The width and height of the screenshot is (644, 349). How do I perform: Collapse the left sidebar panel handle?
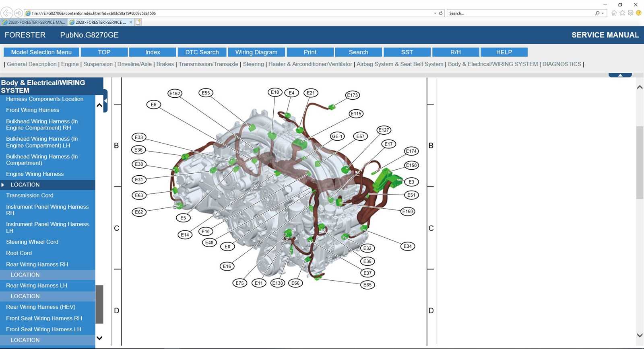pos(105,101)
